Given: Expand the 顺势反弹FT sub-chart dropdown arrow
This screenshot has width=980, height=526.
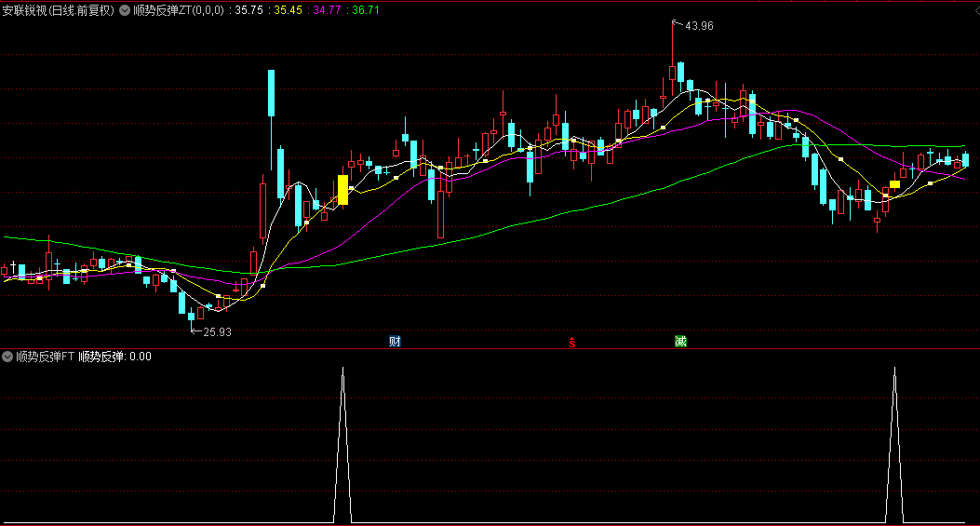Looking at the screenshot, I should pyautogui.click(x=7, y=357).
